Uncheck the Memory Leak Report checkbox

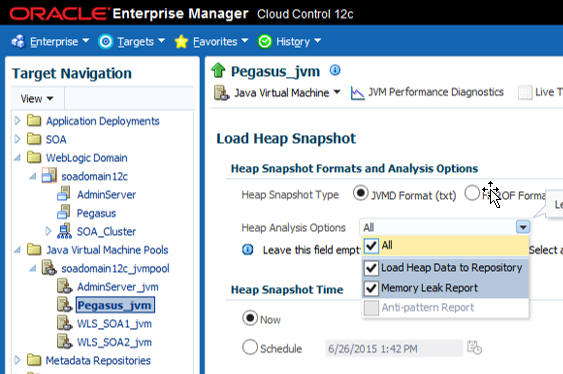pyautogui.click(x=371, y=288)
